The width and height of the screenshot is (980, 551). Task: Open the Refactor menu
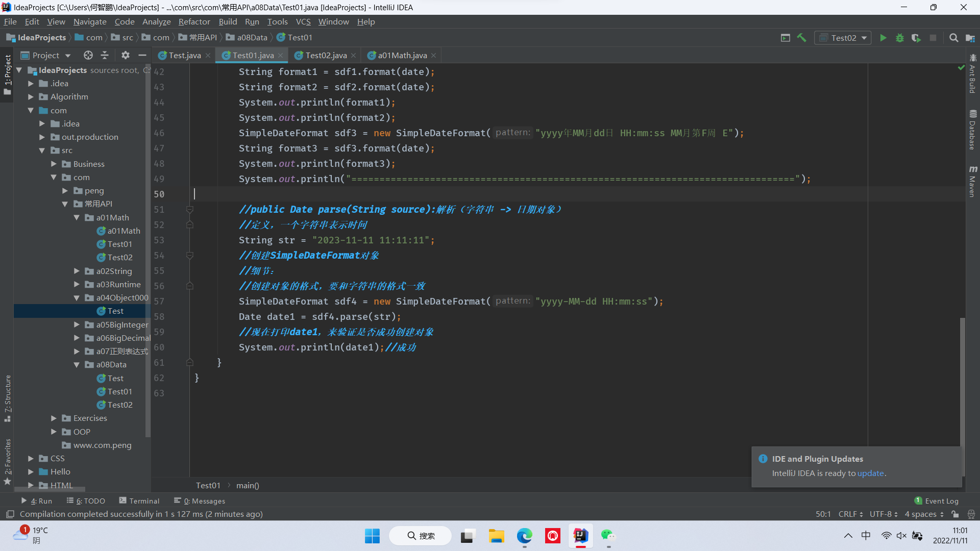(x=194, y=21)
